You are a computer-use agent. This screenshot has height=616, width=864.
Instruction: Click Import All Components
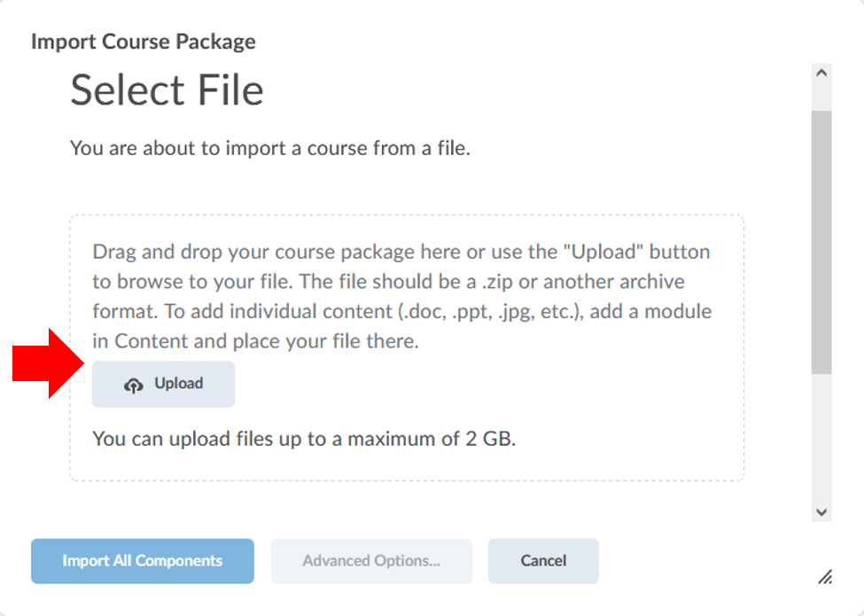(x=142, y=560)
